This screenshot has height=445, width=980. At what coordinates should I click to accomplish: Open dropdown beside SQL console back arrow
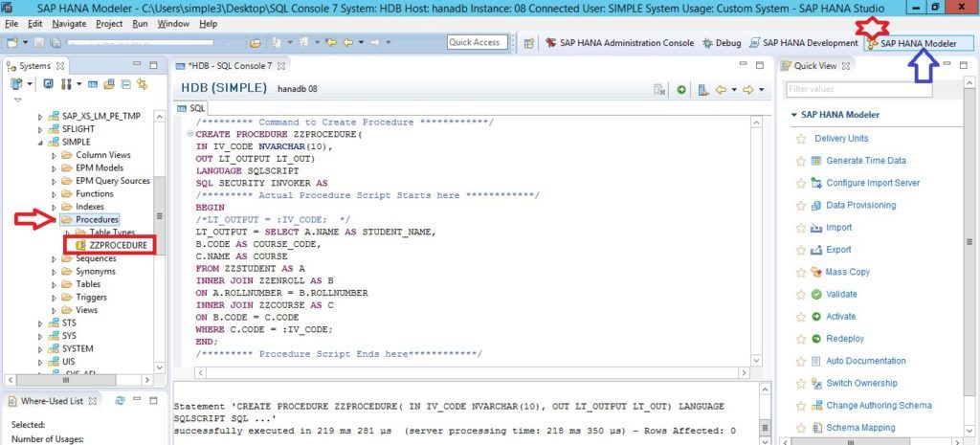734,90
